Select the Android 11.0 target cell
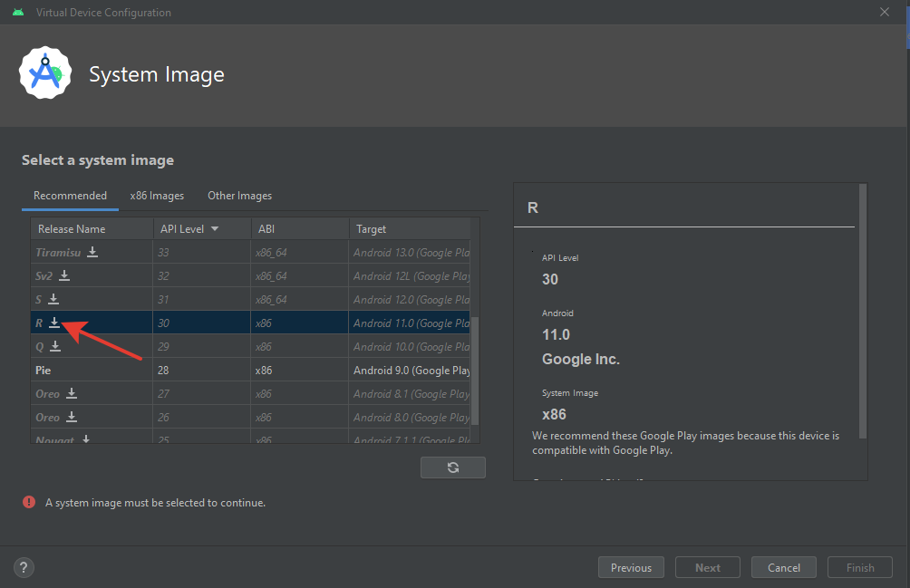Image resolution: width=910 pixels, height=588 pixels. click(x=410, y=323)
